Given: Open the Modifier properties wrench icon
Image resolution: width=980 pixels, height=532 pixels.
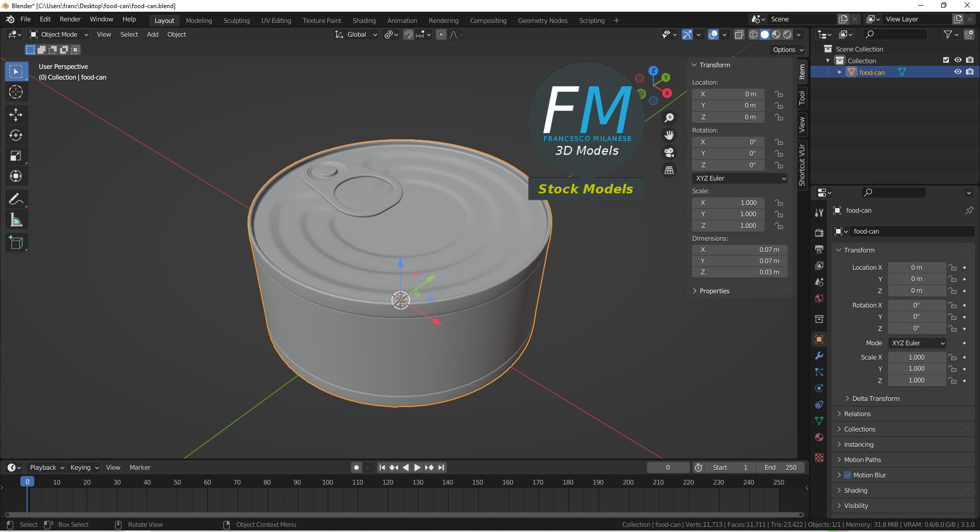Looking at the screenshot, I should coord(819,356).
